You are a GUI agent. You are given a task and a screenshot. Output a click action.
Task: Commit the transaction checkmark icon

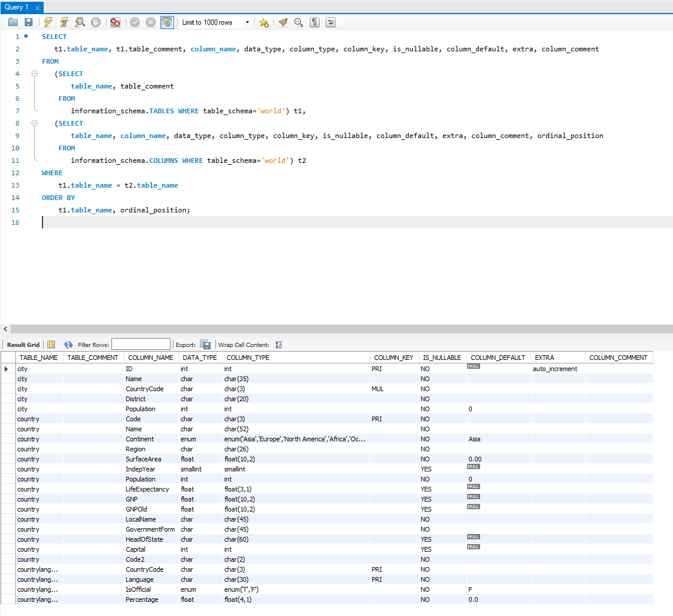click(134, 22)
